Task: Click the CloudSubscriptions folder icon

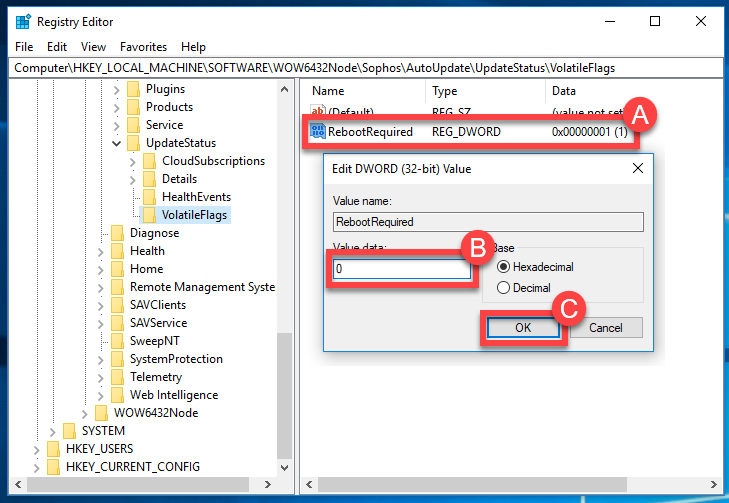Action: [x=149, y=161]
